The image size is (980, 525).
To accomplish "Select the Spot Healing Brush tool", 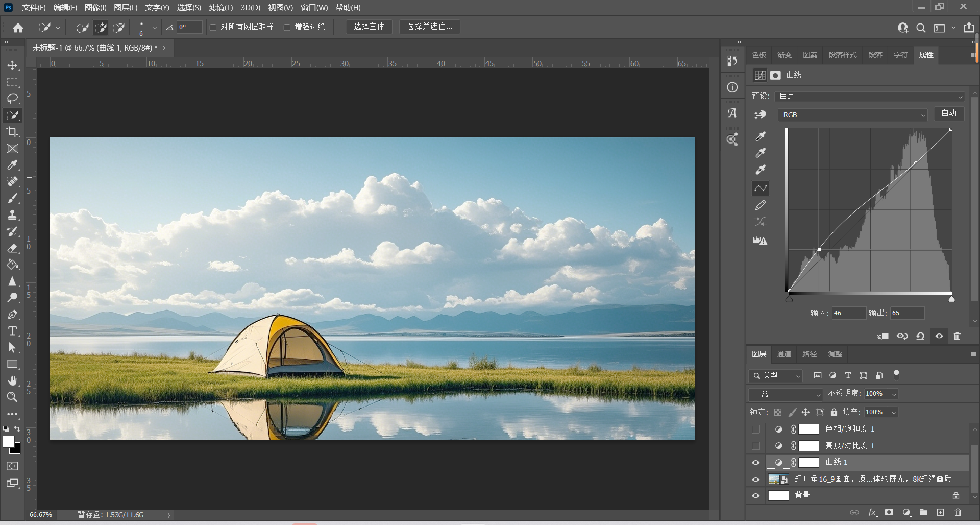I will pos(13,182).
